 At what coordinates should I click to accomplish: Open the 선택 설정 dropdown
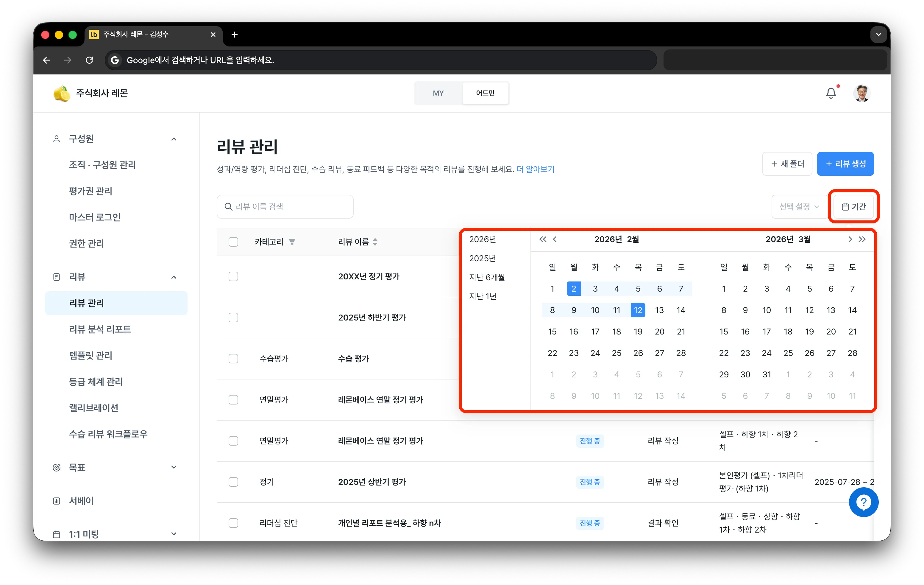(799, 206)
